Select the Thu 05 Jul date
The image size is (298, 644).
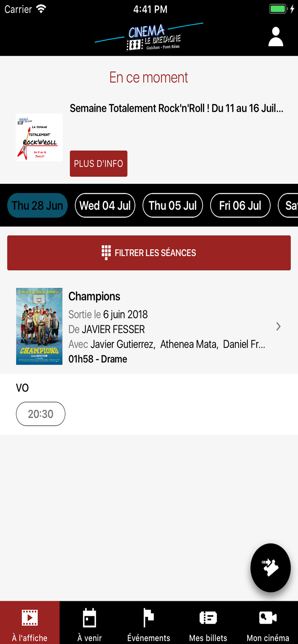point(173,205)
